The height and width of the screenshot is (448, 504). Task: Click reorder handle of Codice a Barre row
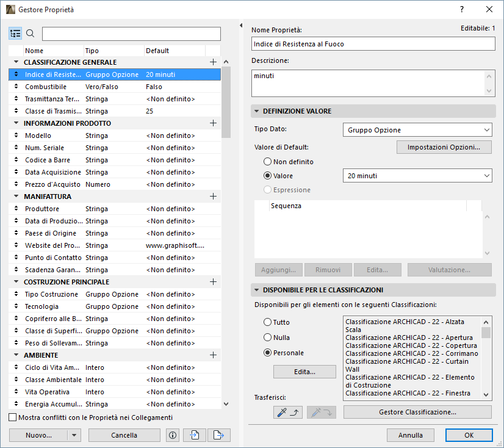[16, 160]
